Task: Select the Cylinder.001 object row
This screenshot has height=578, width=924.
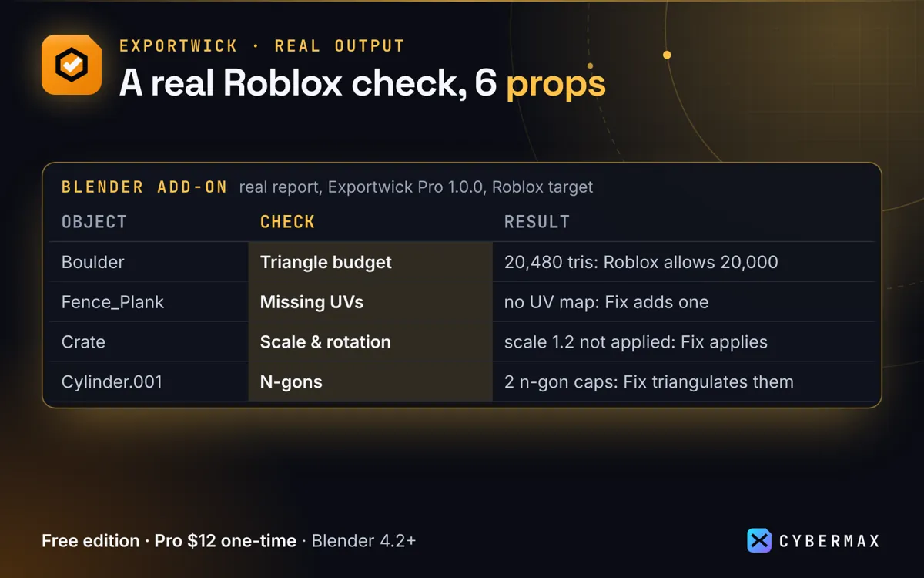Action: 462,381
